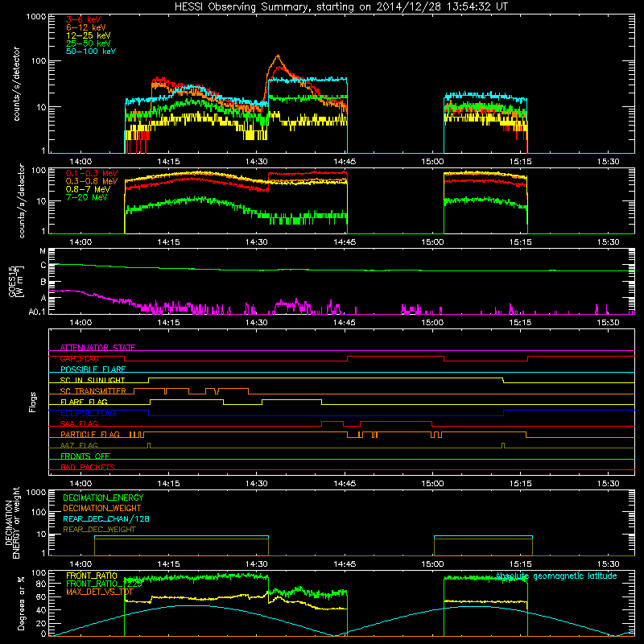Image resolution: width=644 pixels, height=644 pixels.
Task: Click the Flags panel axis title
Action: point(33,402)
